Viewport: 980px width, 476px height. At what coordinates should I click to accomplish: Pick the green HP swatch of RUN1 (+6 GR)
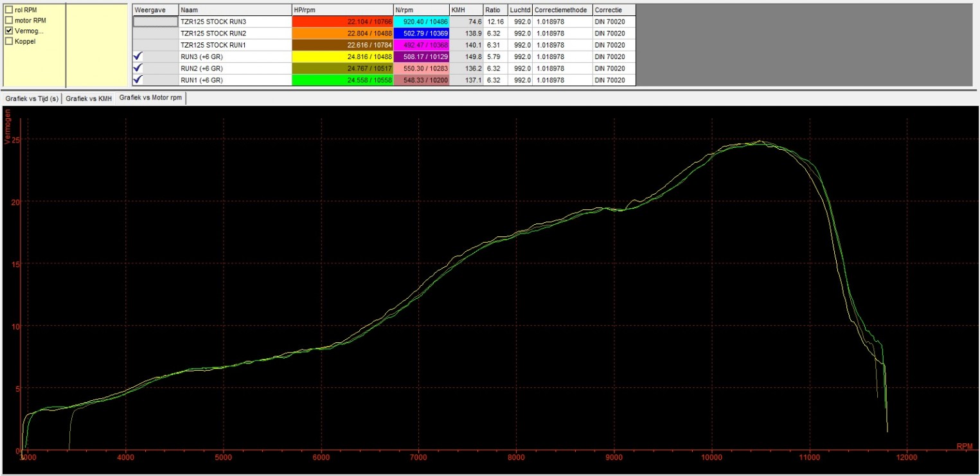pos(343,80)
